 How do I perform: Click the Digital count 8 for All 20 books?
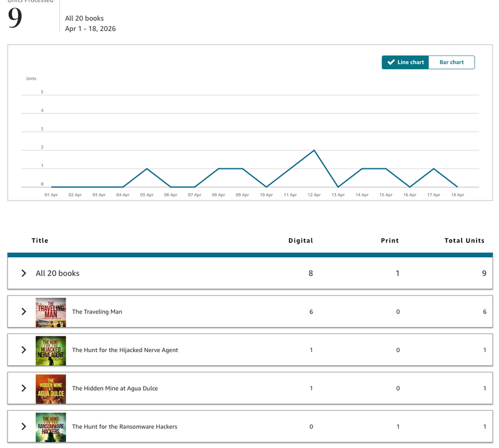click(311, 273)
